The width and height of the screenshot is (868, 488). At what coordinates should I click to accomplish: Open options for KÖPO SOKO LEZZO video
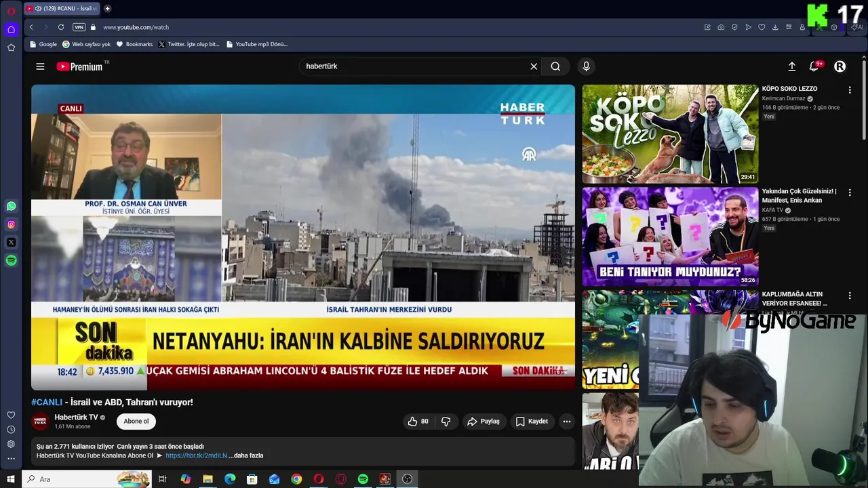(x=849, y=89)
